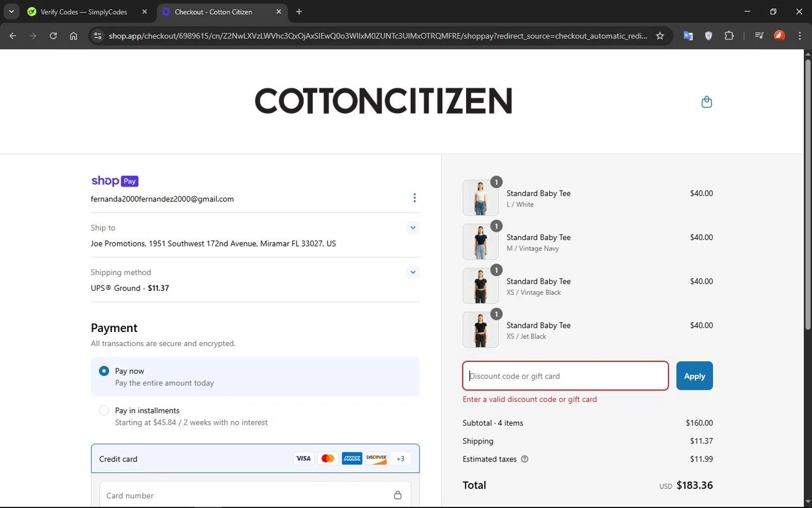This screenshot has height=508, width=812.
Task: Open the tab search dropdown arrow
Action: click(11, 11)
